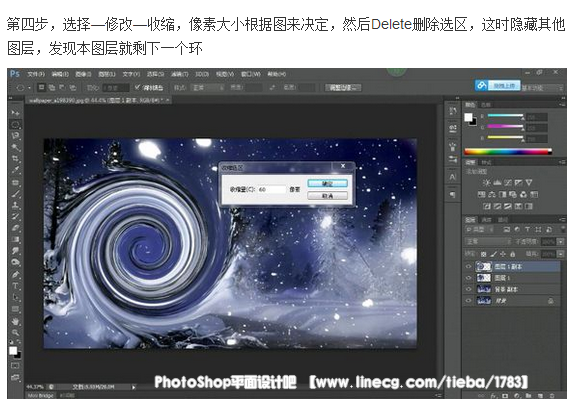Select the Magic Wand tool
The height and width of the screenshot is (399, 578).
pyautogui.click(x=15, y=148)
